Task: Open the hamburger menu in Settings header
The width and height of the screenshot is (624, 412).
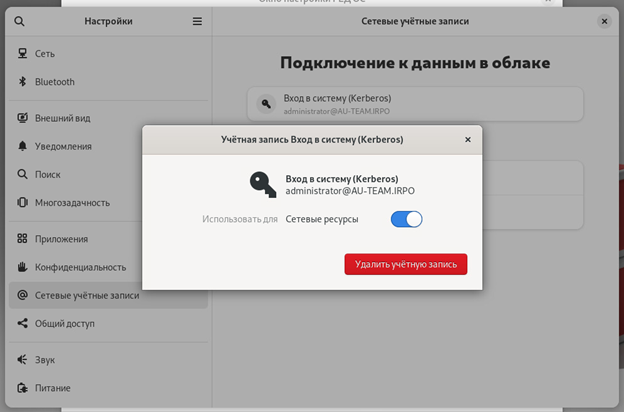Action: [197, 21]
